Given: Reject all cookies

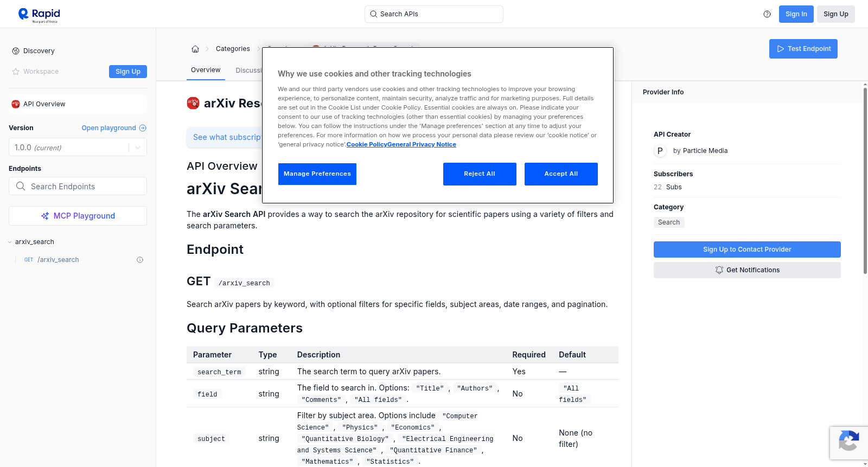Looking at the screenshot, I should tap(480, 174).
